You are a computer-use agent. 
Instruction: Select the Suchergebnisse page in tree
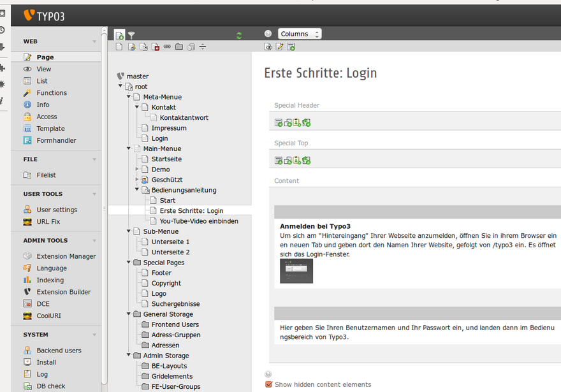pos(176,303)
